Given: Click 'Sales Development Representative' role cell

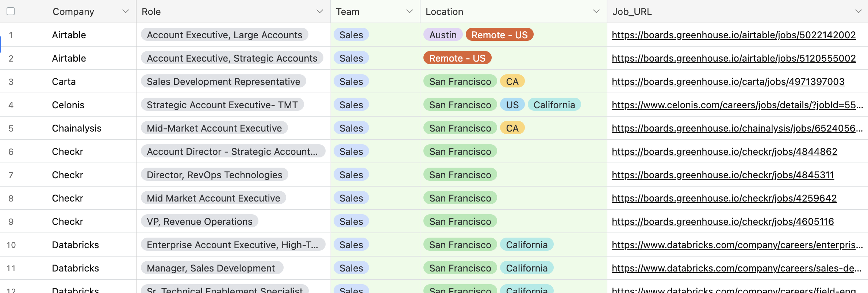Looking at the screenshot, I should pos(223,81).
